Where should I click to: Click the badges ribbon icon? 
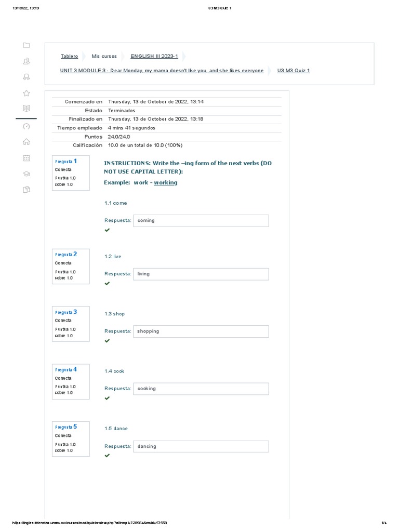[x=26, y=77]
